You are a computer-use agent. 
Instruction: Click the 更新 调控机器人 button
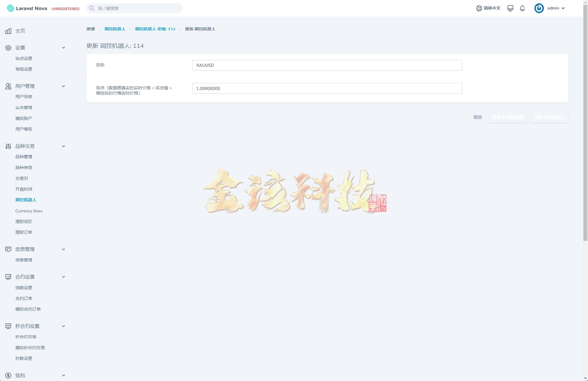coord(549,117)
